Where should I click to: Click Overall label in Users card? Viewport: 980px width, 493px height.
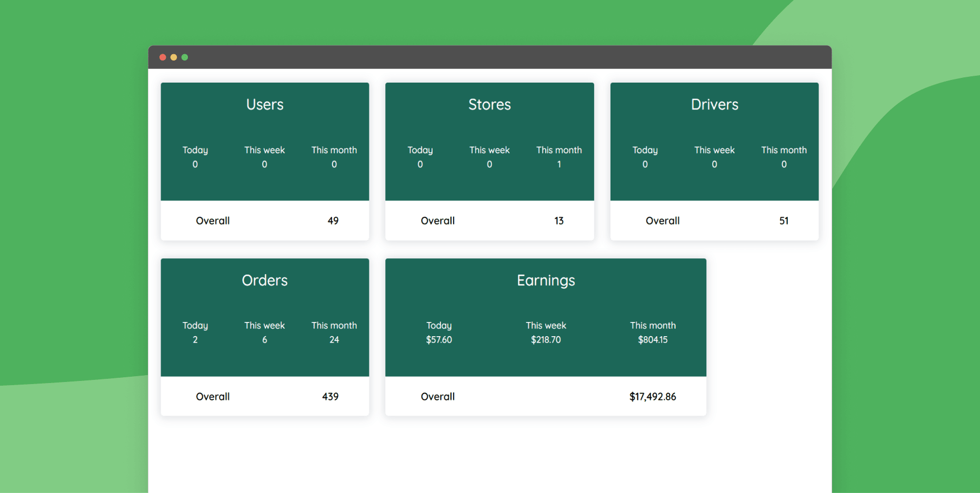pyautogui.click(x=213, y=221)
